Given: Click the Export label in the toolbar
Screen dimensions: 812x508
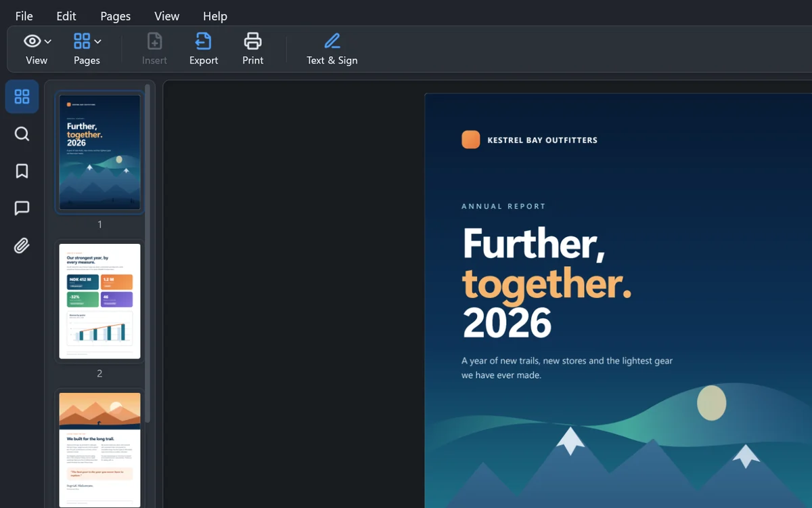Looking at the screenshot, I should 204,60.
